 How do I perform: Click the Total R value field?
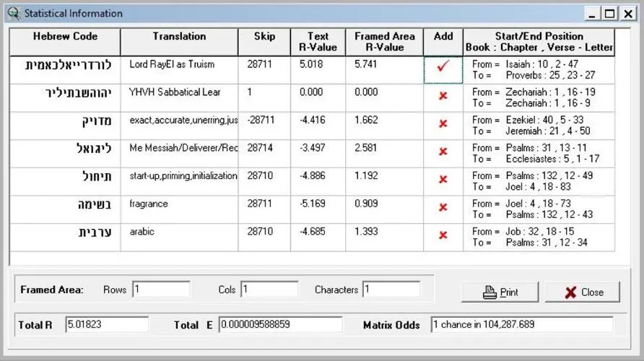click(107, 324)
